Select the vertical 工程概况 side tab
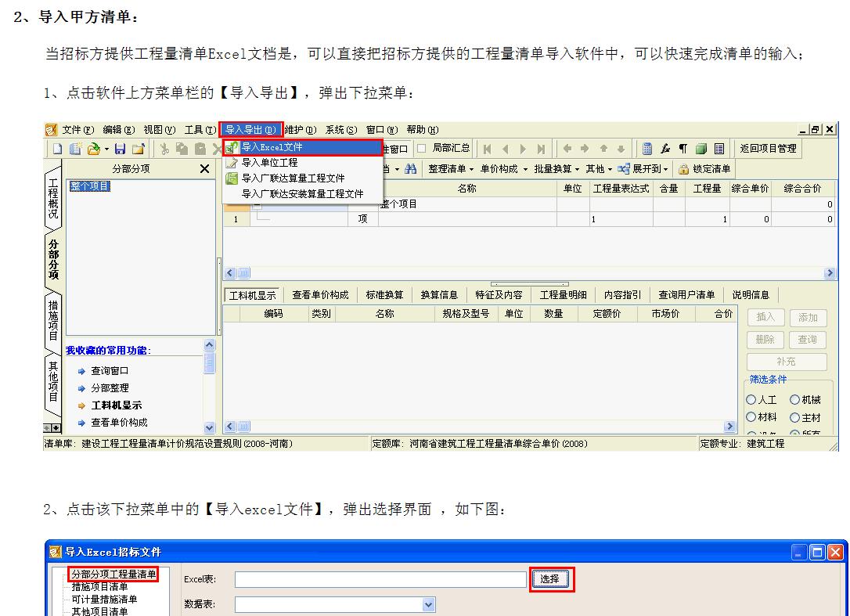Screen dimensions: 850x616 [x=53, y=199]
